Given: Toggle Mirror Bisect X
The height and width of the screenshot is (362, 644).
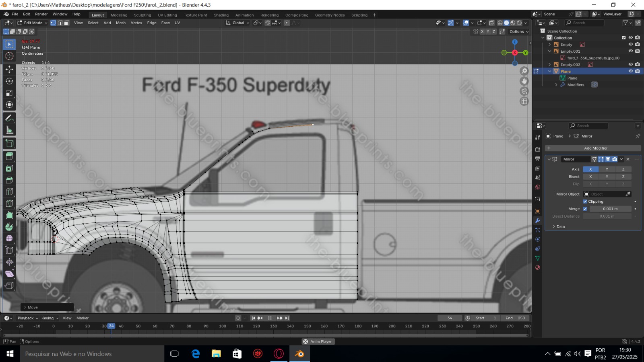Looking at the screenshot, I should point(590,177).
